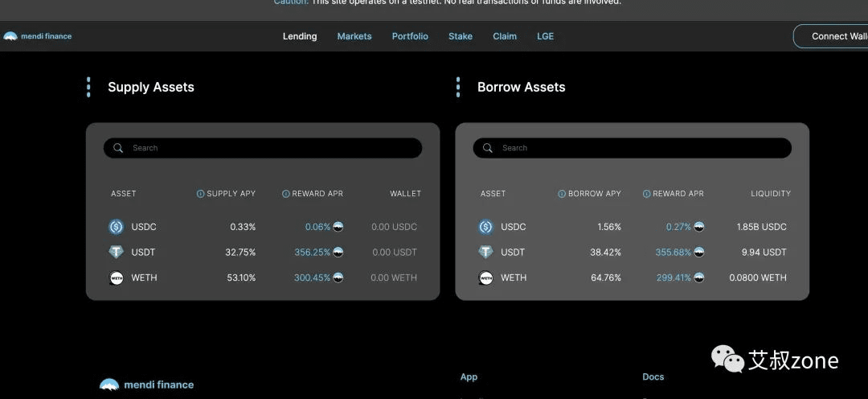Click the 0.00 USDT wallet balance
This screenshot has width=868, height=399.
(395, 252)
